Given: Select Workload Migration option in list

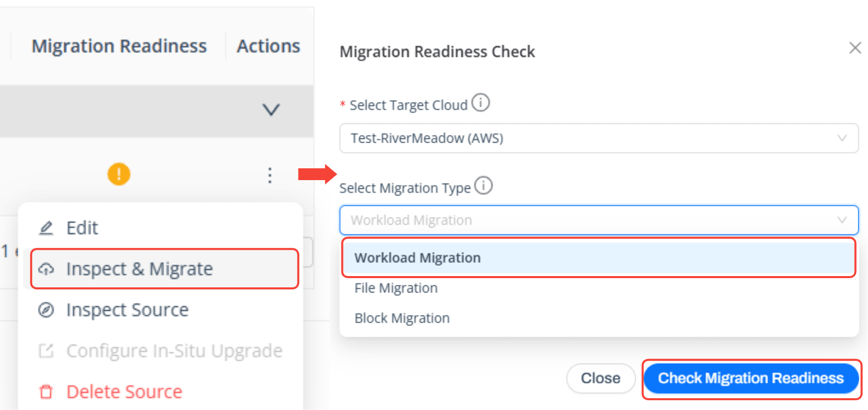Looking at the screenshot, I should click(x=599, y=258).
